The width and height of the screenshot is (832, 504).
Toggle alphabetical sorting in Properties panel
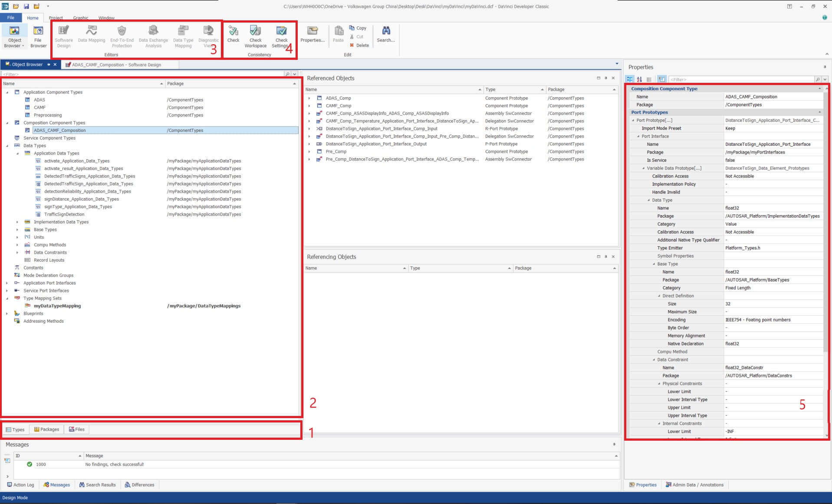639,79
